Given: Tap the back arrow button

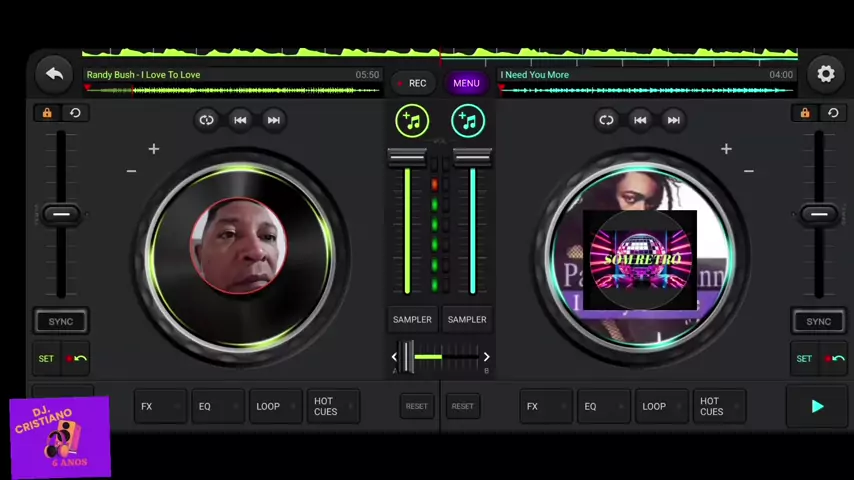Looking at the screenshot, I should pyautogui.click(x=54, y=74).
